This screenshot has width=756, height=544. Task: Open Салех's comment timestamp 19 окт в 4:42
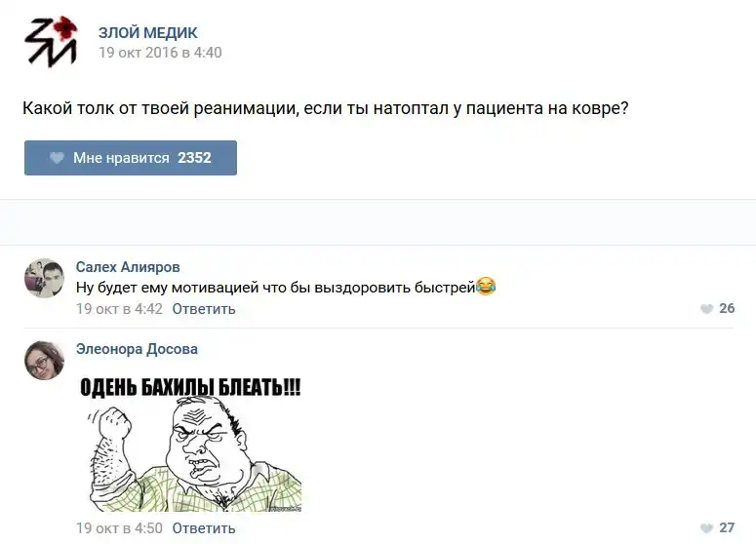pos(119,309)
